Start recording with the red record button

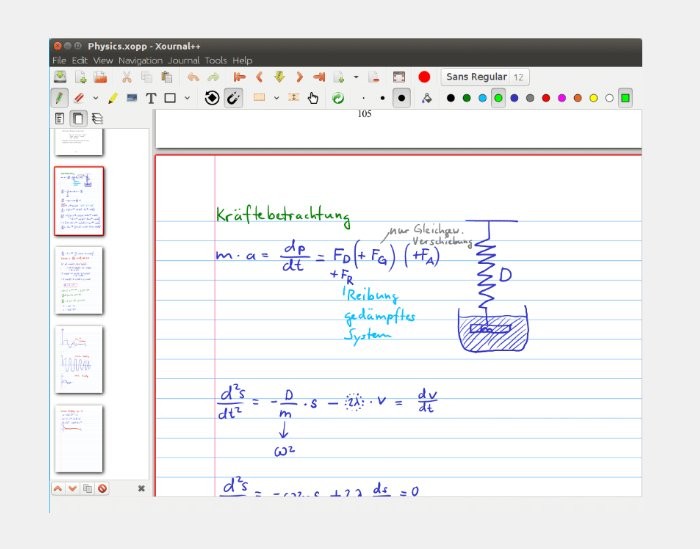coord(424,77)
